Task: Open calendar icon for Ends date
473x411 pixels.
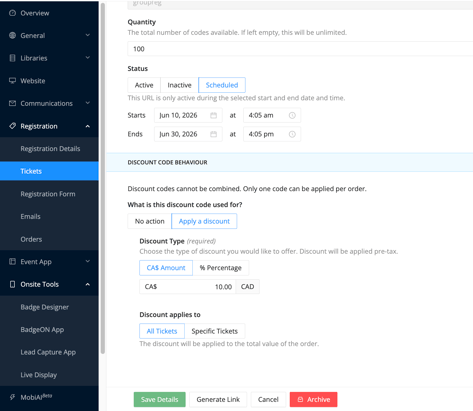Action: click(213, 134)
